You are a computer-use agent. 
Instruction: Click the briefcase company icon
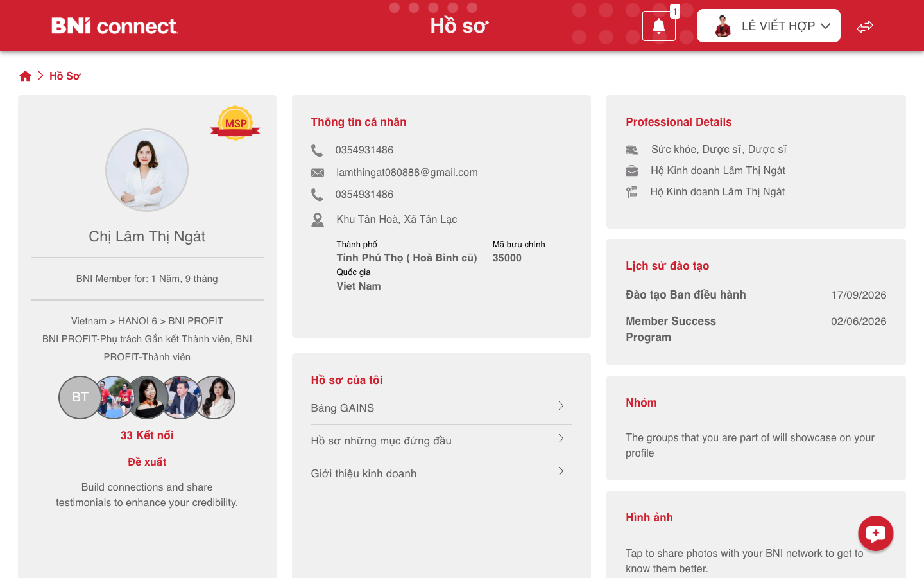(632, 171)
